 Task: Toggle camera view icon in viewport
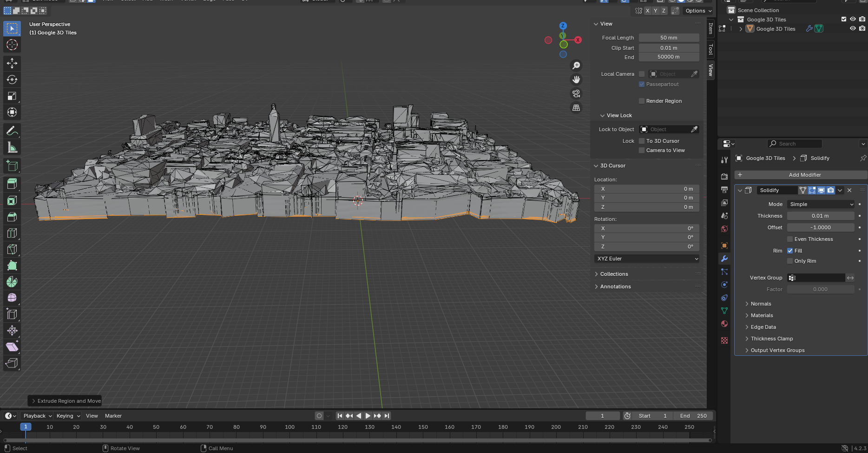[x=576, y=93]
